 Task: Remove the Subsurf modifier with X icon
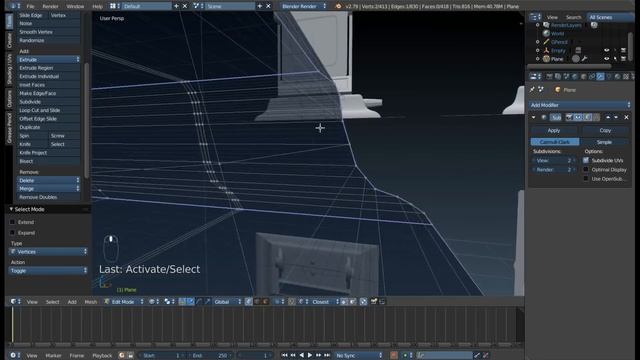coord(626,117)
